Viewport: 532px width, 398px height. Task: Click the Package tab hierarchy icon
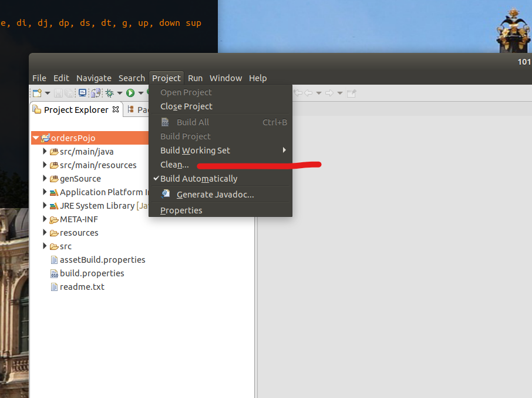pos(130,109)
